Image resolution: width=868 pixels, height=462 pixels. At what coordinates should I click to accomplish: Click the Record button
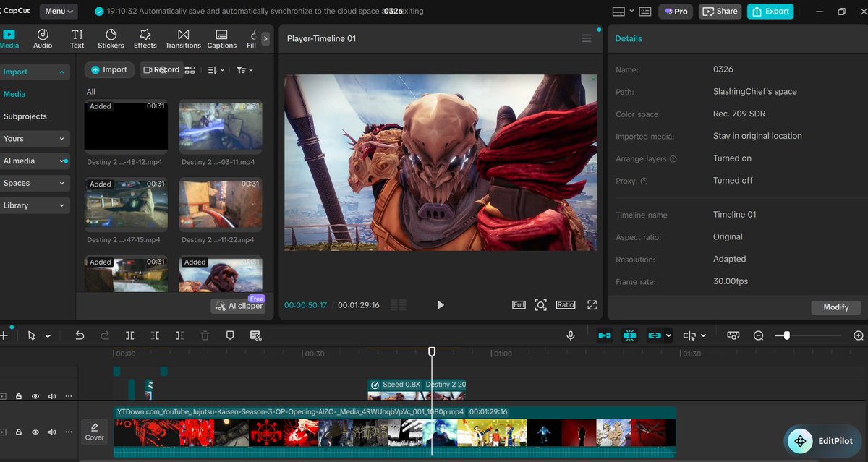[x=161, y=70]
